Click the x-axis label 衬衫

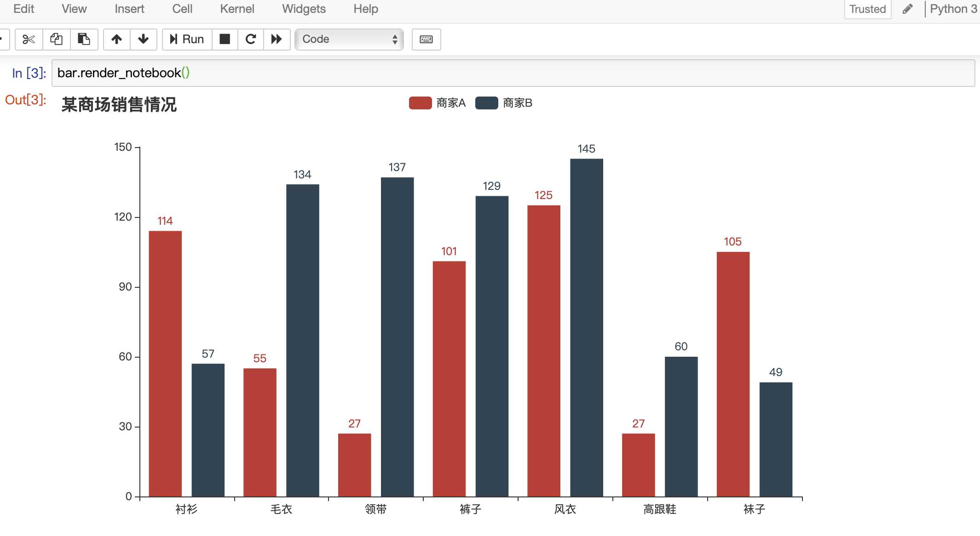[187, 509]
